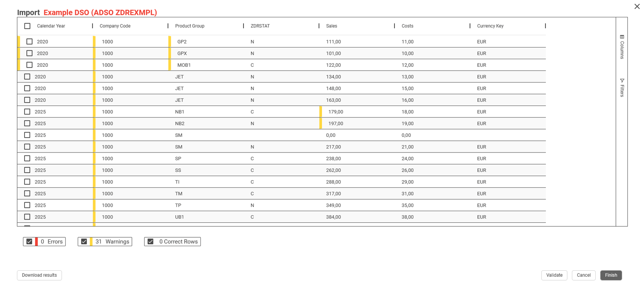The height and width of the screenshot is (288, 644).
Task: Click the Sales cell 179,00
Action: point(357,112)
